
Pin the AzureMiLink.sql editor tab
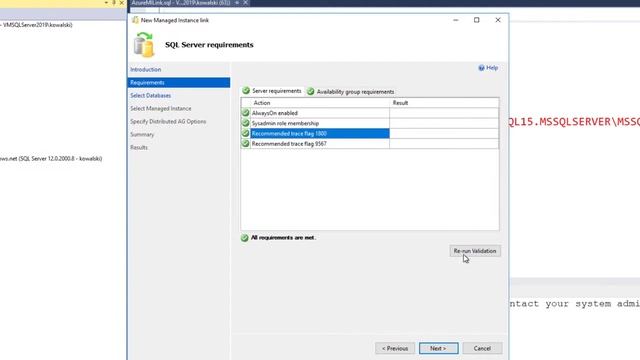tap(237, 3)
